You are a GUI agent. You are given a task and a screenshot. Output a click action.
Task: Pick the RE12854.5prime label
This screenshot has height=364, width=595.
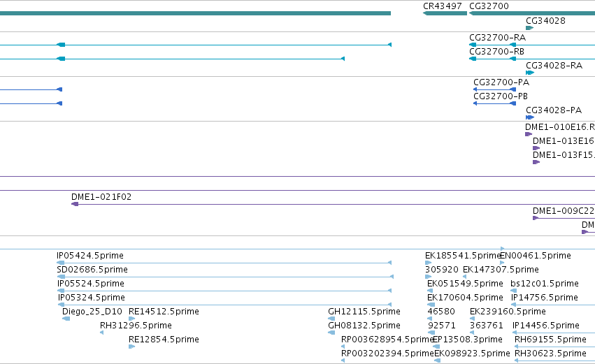(164, 340)
